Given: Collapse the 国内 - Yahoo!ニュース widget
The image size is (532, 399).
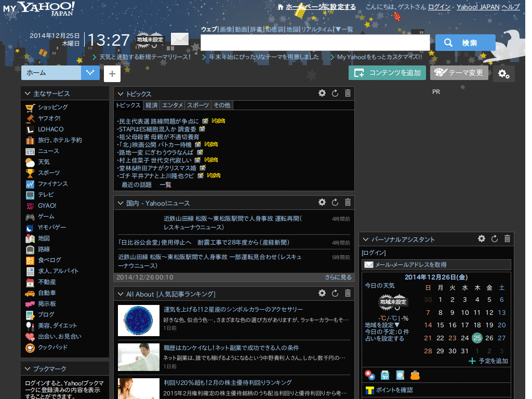Looking at the screenshot, I should [x=121, y=203].
